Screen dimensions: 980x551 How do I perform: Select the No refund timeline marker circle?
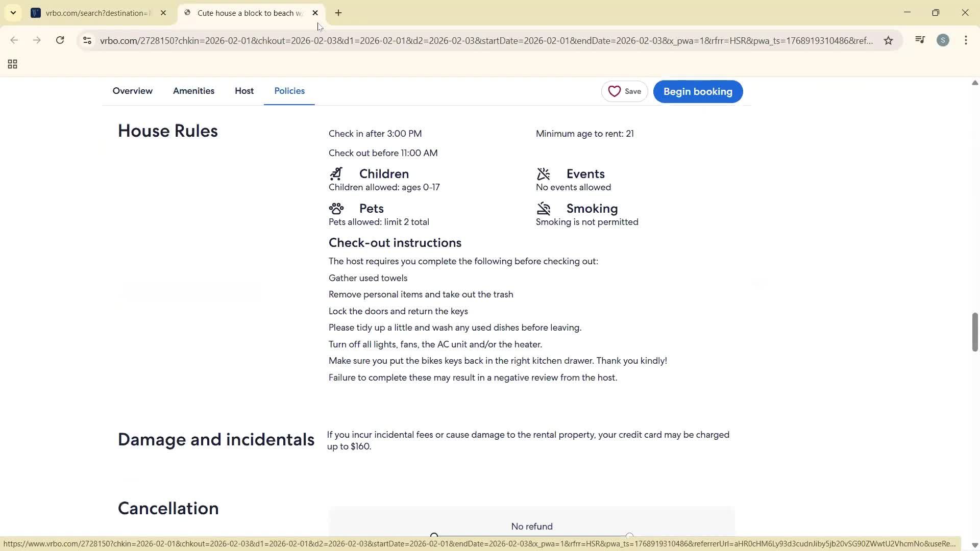[434, 534]
